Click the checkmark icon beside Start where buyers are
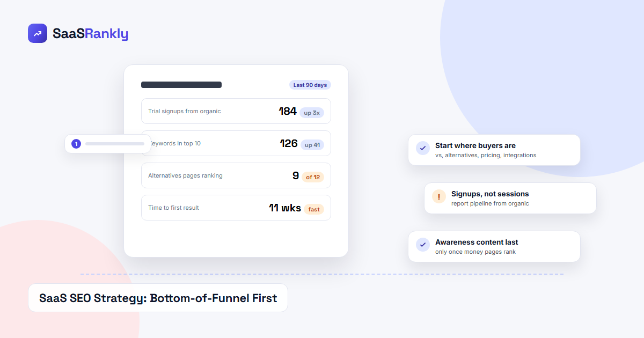644x338 pixels. [423, 148]
